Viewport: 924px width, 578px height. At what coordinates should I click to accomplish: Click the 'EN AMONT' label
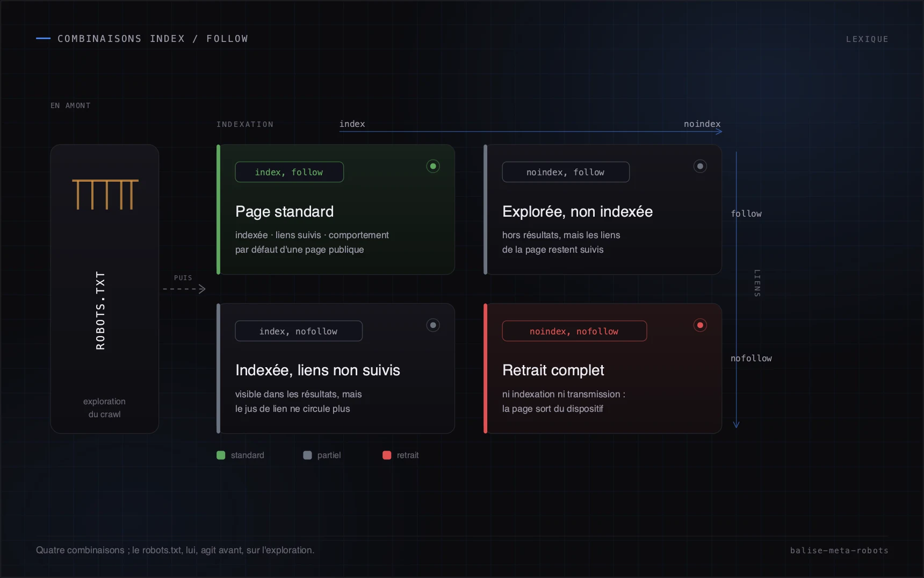(70, 106)
